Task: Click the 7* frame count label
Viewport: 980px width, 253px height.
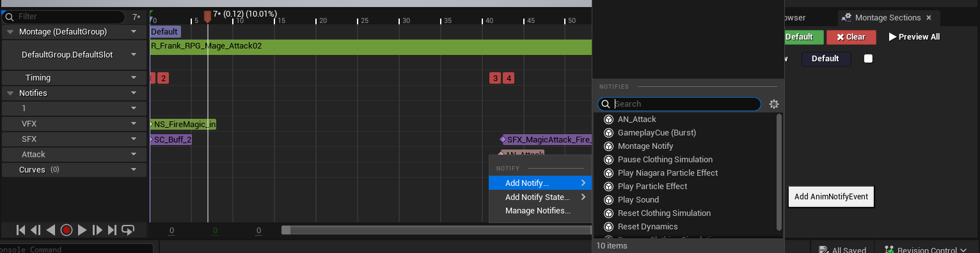Action: pos(136,17)
